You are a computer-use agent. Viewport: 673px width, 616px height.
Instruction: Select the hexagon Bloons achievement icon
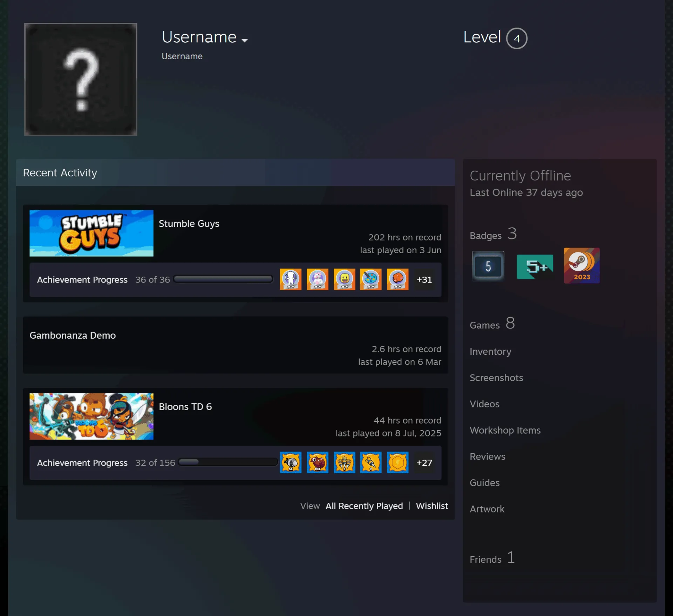[x=397, y=462]
